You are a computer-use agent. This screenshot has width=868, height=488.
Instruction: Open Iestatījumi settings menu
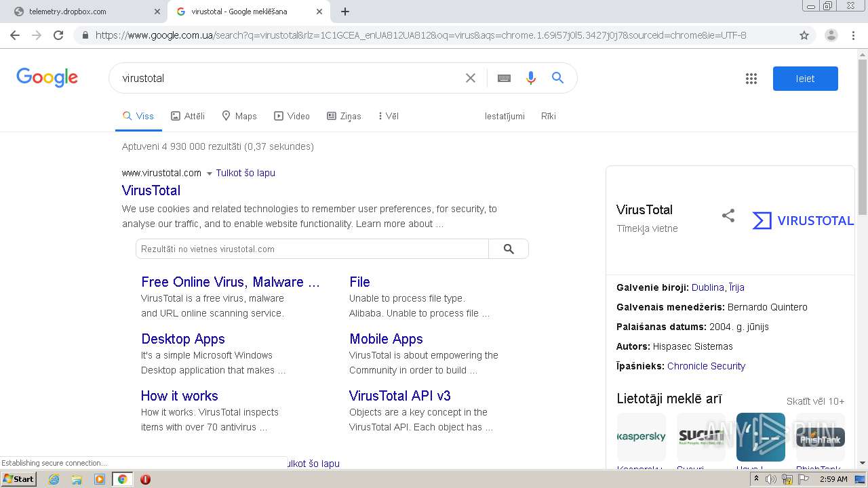click(505, 116)
